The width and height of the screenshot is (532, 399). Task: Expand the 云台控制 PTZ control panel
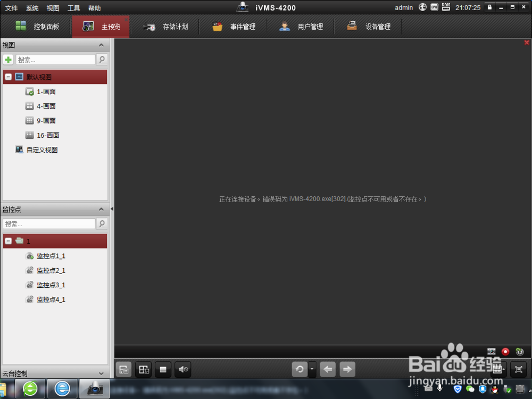coord(101,373)
